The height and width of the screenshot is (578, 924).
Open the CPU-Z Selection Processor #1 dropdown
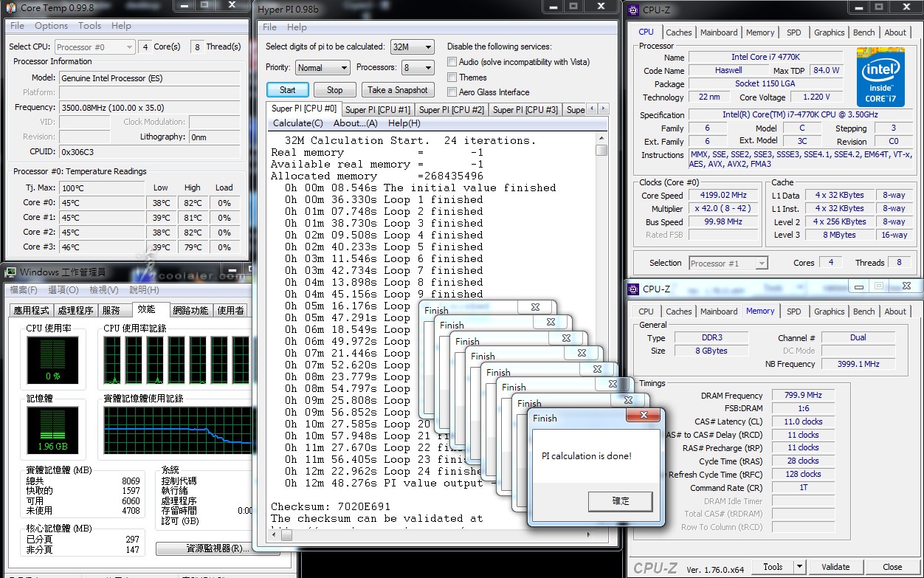click(728, 263)
